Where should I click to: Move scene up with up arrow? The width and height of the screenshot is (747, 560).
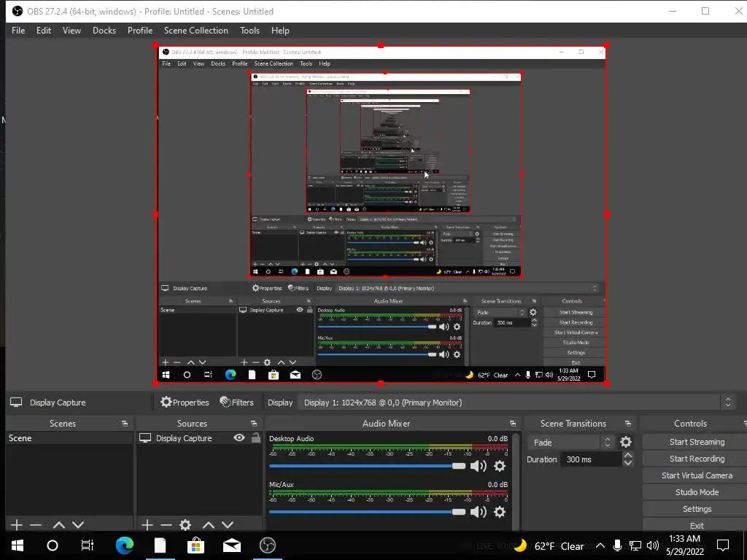(x=58, y=525)
